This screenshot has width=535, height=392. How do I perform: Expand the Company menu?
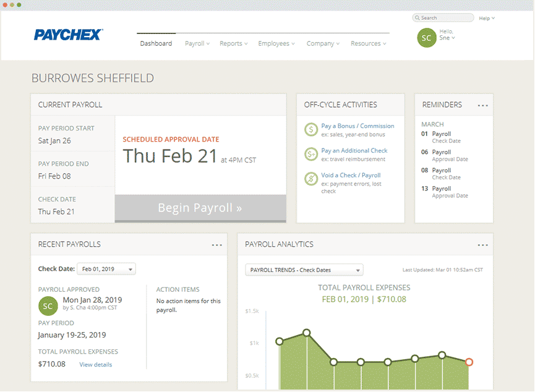323,43
